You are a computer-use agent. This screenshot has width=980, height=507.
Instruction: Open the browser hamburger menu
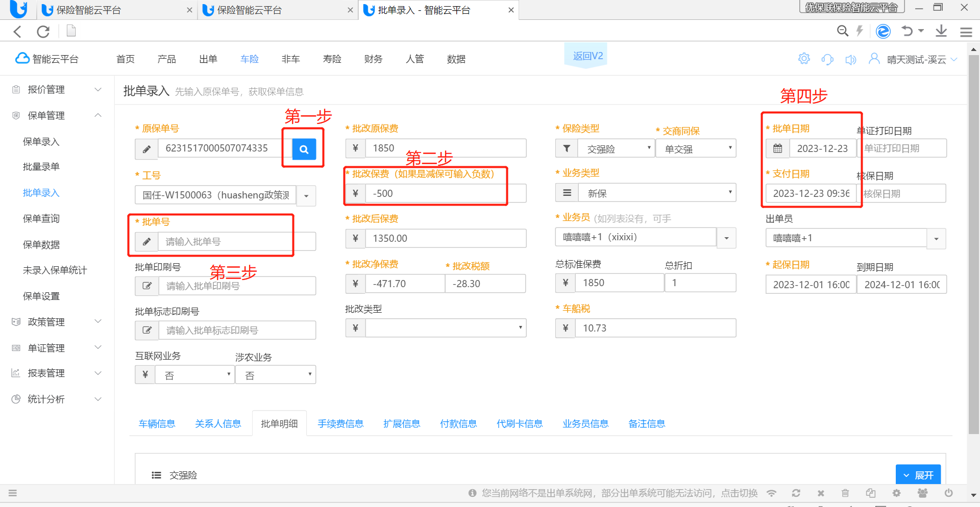tap(966, 32)
